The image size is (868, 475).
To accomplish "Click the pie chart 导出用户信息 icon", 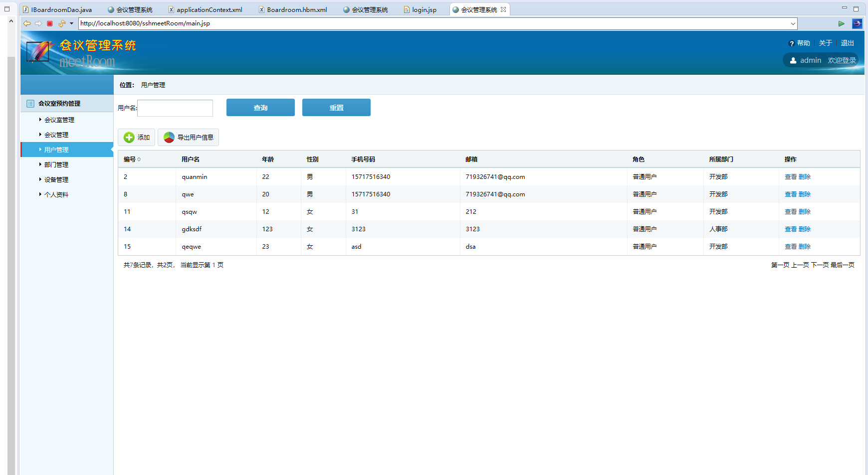I will pyautogui.click(x=169, y=138).
